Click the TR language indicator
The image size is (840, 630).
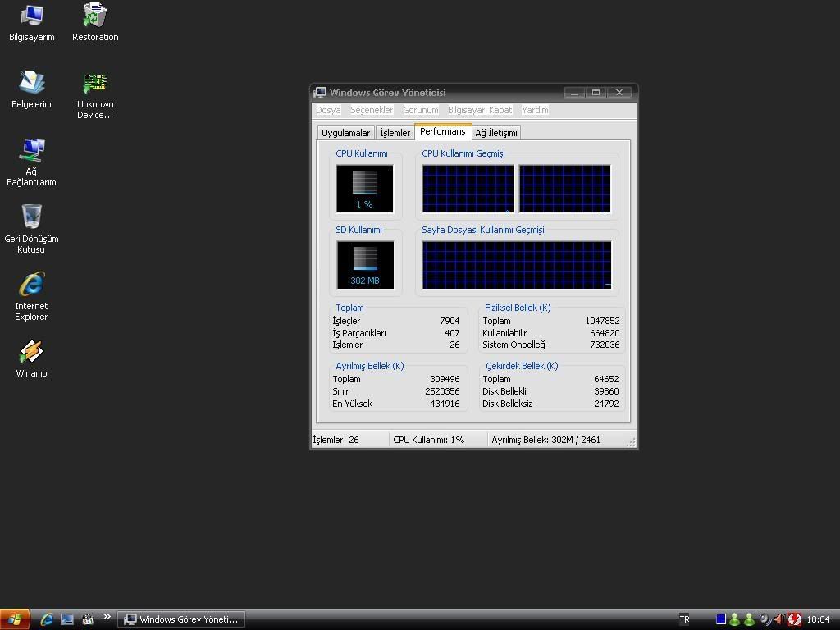click(x=685, y=619)
